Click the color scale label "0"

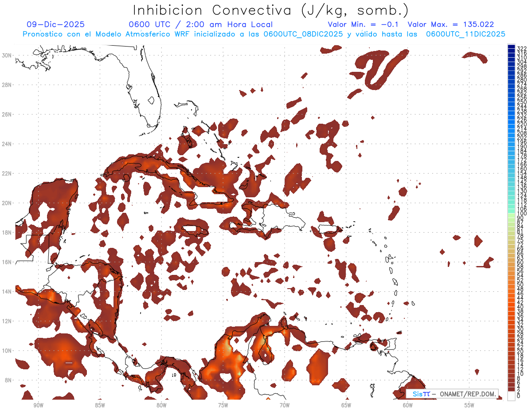tap(519, 396)
